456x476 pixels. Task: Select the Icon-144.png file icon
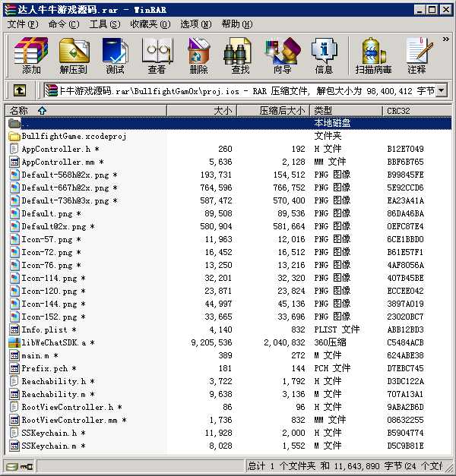pos(14,304)
